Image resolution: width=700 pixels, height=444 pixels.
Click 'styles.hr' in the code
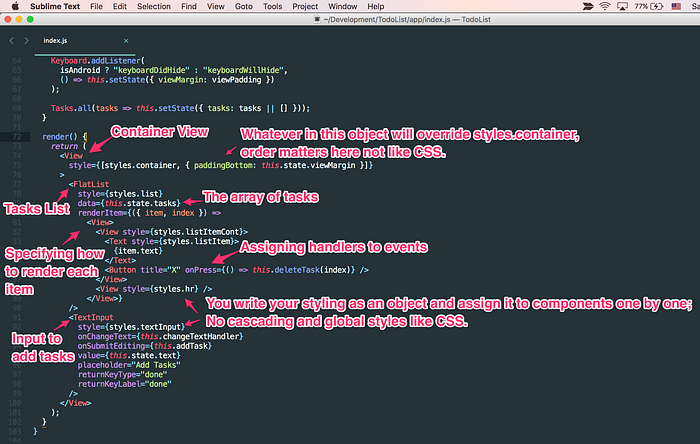(x=174, y=289)
